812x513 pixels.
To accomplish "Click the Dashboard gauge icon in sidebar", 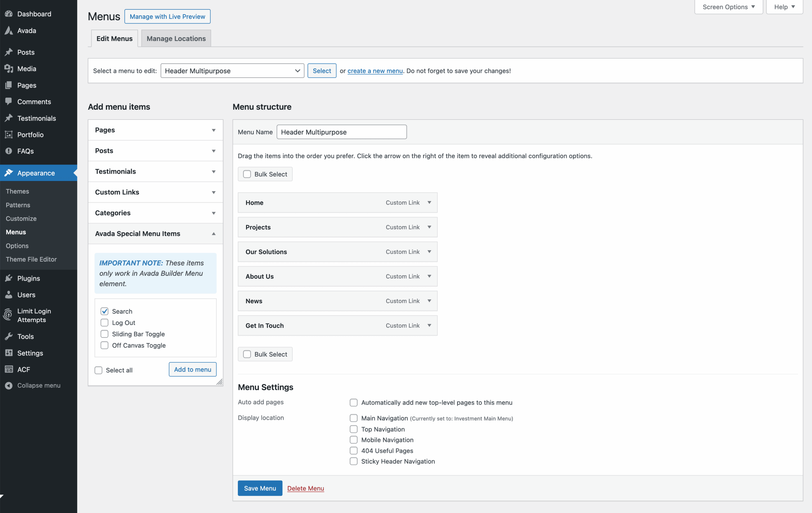I will tap(9, 14).
